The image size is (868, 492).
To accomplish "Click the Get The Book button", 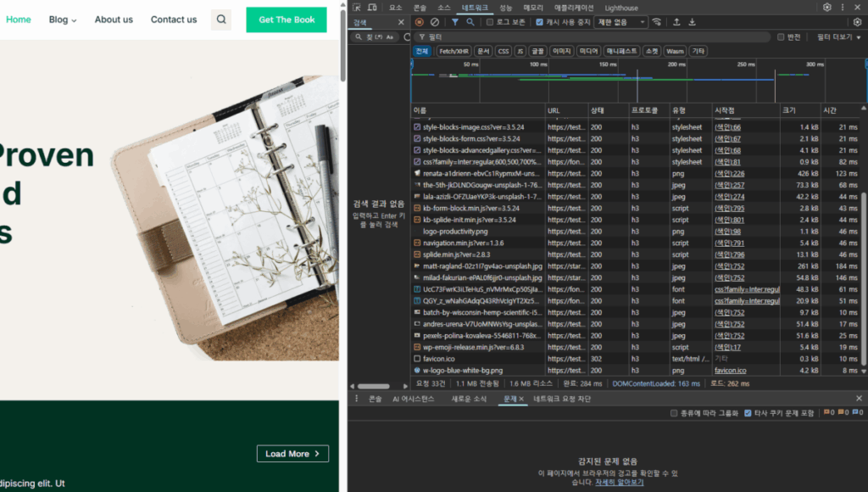I will pos(287,20).
